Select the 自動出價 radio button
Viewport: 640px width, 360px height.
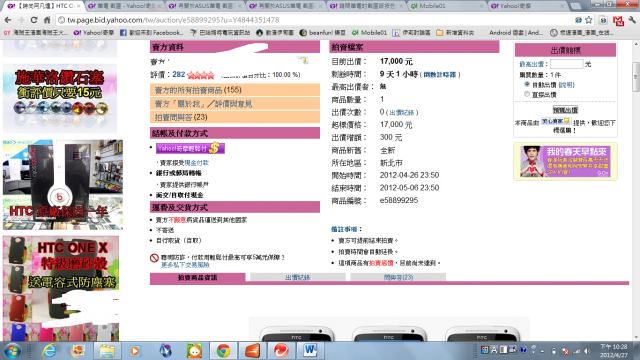click(527, 84)
